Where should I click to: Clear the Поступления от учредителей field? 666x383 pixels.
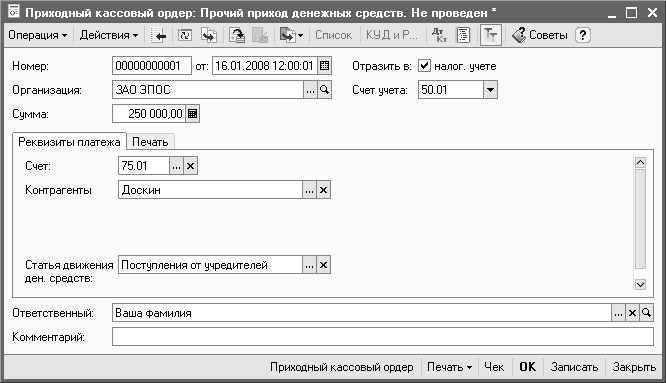tap(323, 265)
